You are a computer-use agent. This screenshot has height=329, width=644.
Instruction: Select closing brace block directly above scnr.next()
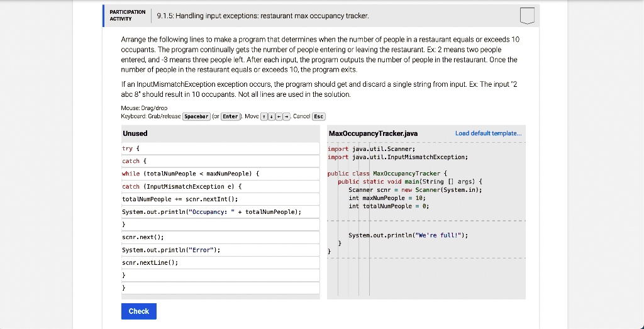(x=220, y=225)
